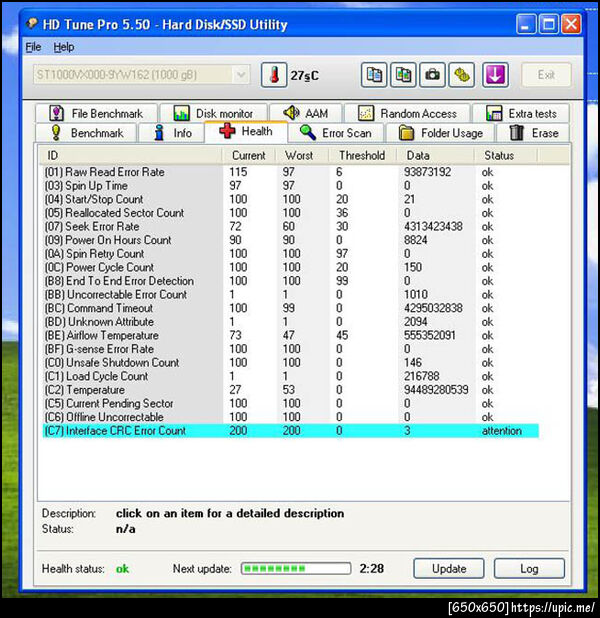Viewport: 600px width, 618px height.
Task: Select the (01) Raw Read Error Rate row
Action: click(x=291, y=172)
